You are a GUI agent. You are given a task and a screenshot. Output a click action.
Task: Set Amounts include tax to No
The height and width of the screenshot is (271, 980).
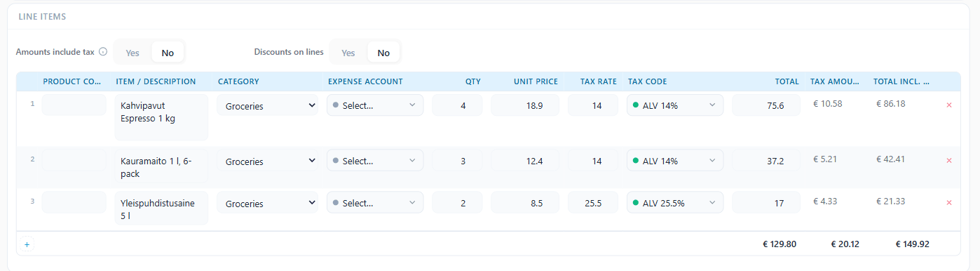coord(168,53)
